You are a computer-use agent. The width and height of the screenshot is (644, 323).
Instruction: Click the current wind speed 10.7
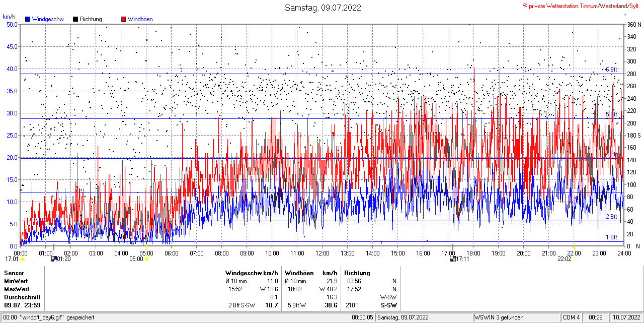tap(272, 305)
